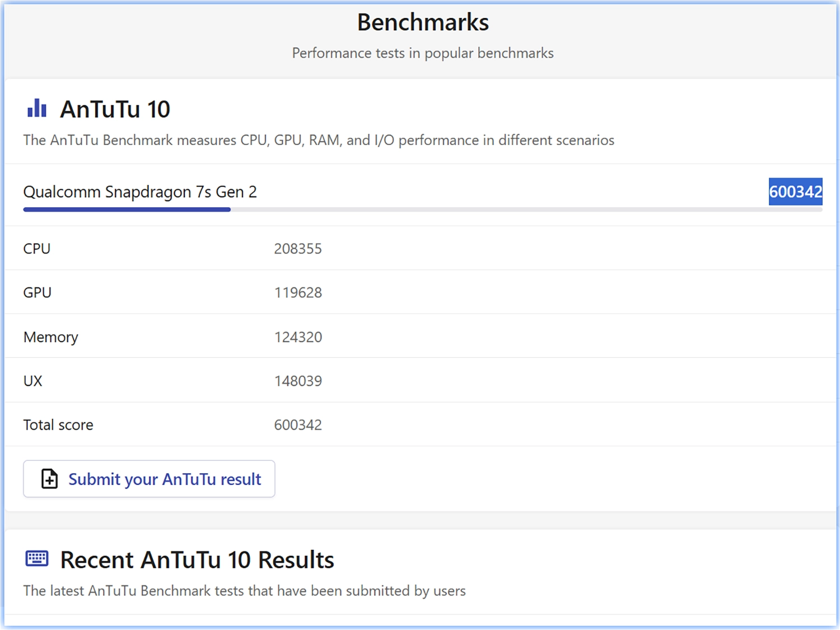Click the GPU row label
The image size is (840, 630).
38,293
